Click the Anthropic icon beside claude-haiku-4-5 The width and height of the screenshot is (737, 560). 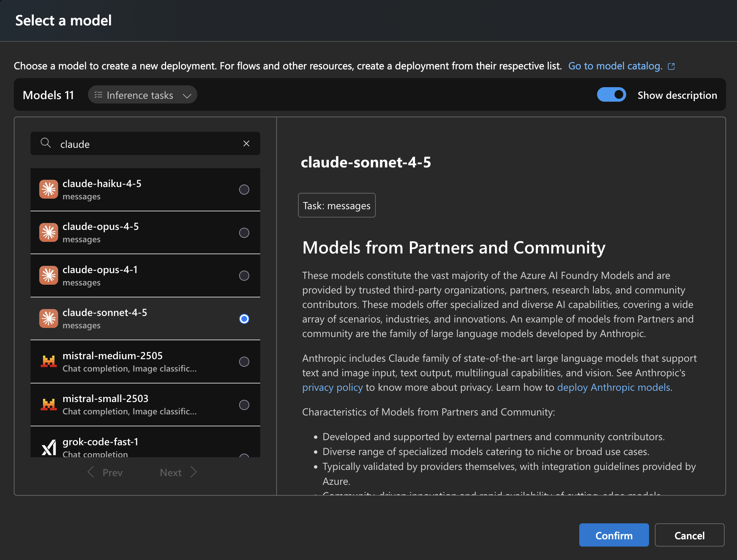48,189
